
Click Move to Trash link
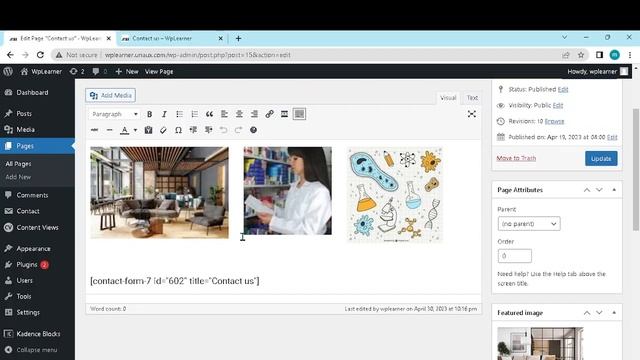516,158
